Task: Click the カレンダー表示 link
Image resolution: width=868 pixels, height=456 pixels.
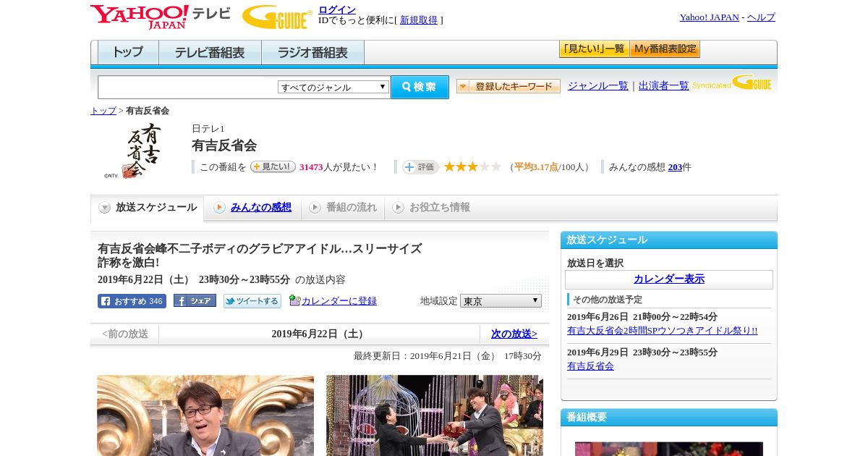Action: click(669, 279)
